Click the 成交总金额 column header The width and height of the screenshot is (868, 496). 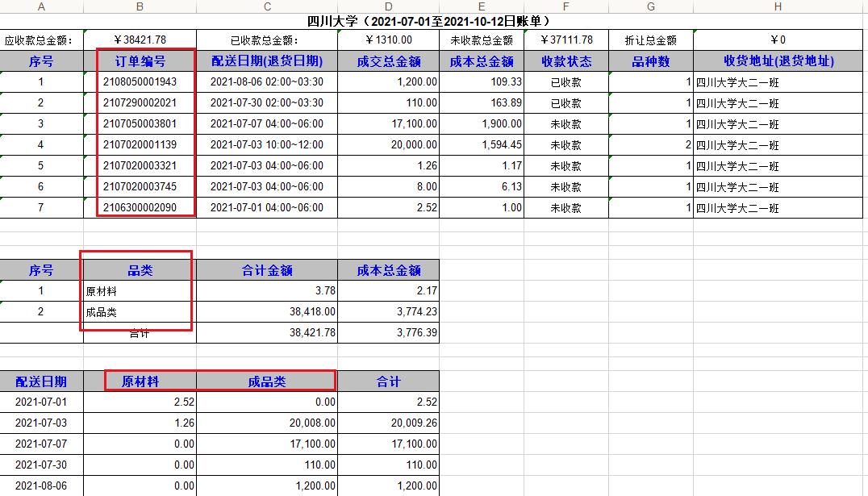click(x=388, y=60)
